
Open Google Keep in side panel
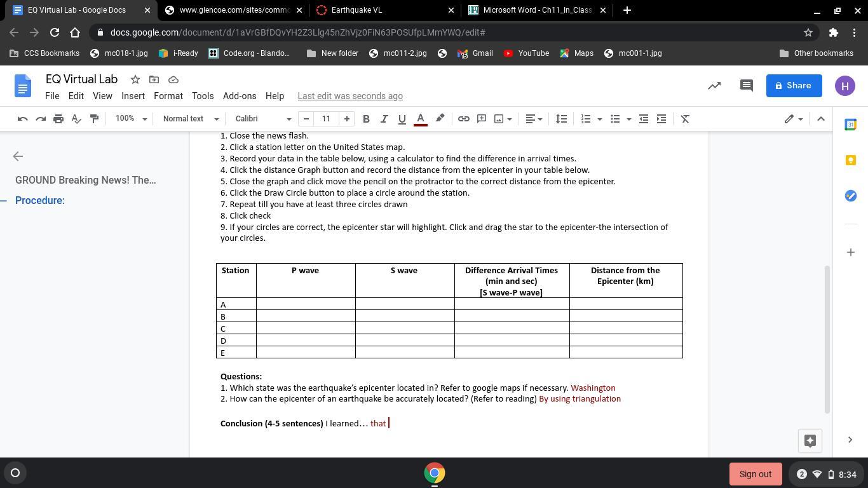tap(851, 160)
